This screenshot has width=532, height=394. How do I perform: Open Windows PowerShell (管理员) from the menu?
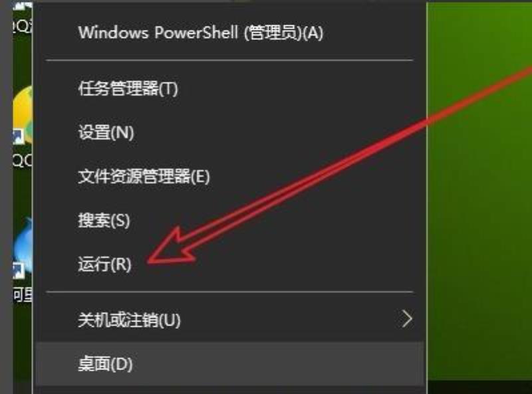[200, 33]
